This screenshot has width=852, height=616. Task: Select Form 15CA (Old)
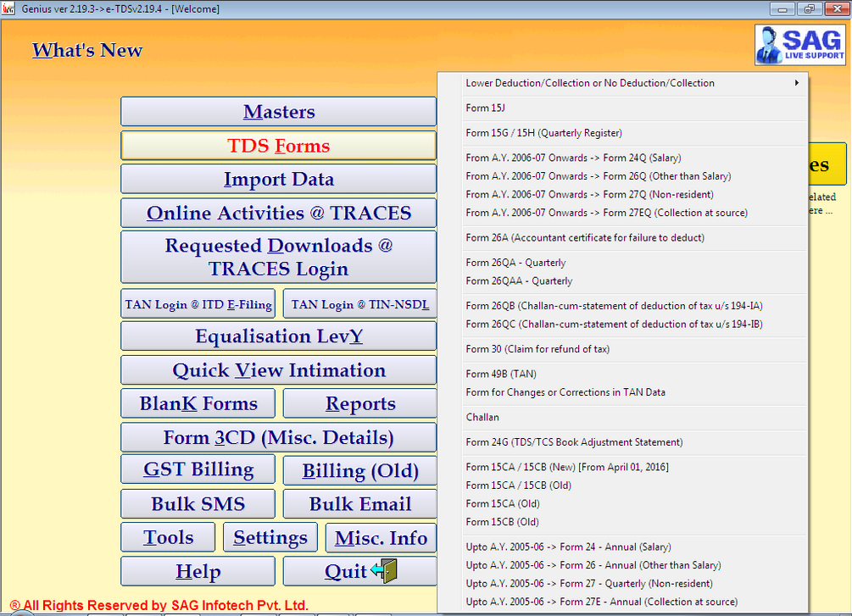(623, 503)
